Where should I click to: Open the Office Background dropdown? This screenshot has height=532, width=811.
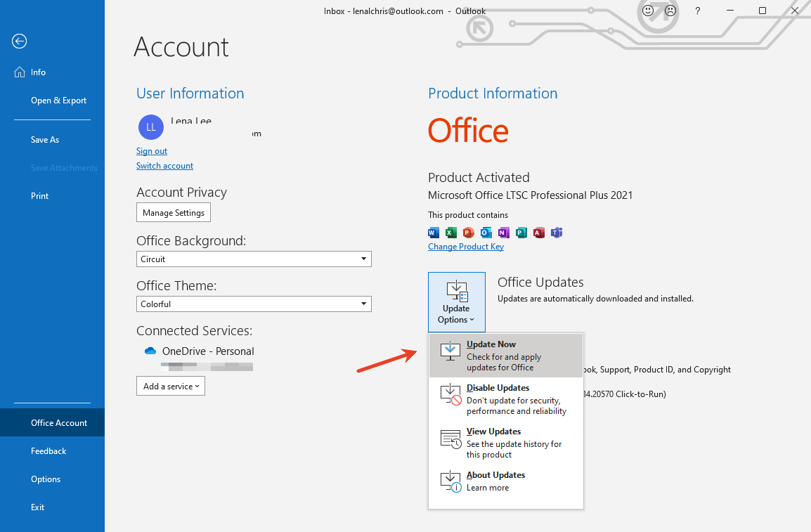point(254,259)
